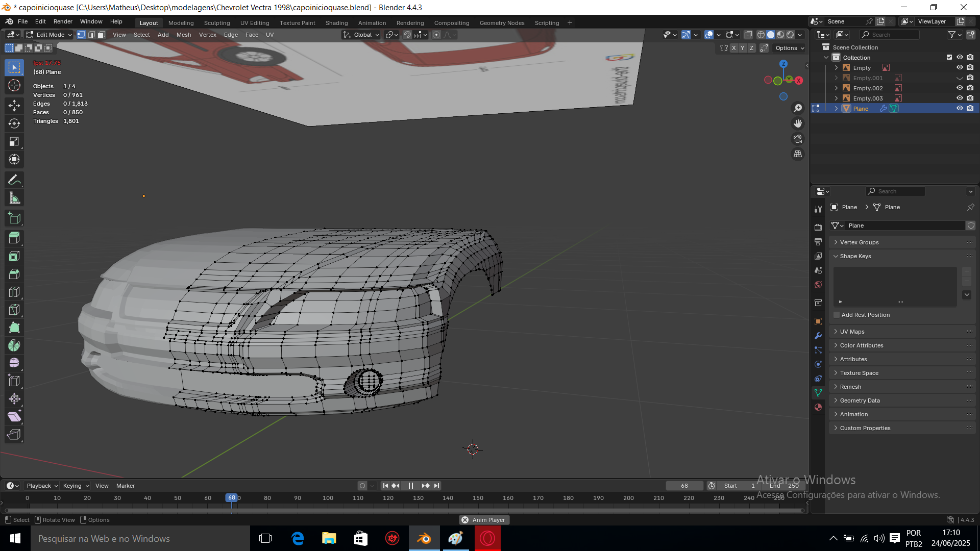The height and width of the screenshot is (551, 980).
Task: Hide Empty.002 in the outliner
Action: 960,88
